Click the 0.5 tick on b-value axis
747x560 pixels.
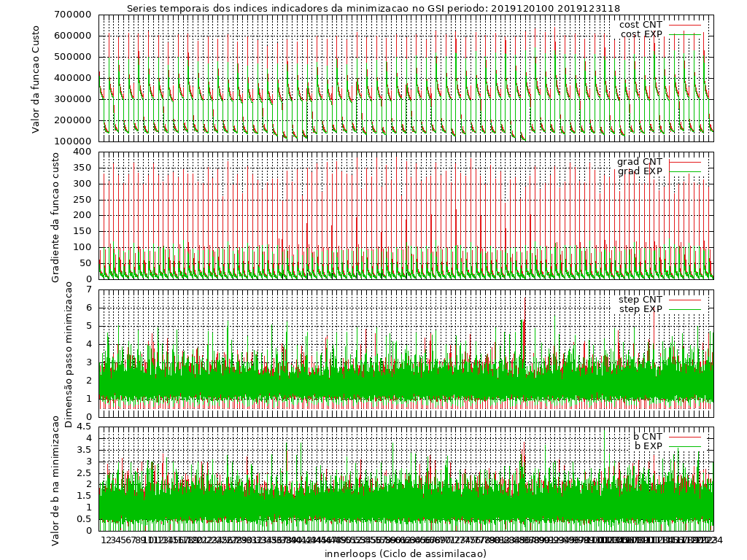(85, 519)
